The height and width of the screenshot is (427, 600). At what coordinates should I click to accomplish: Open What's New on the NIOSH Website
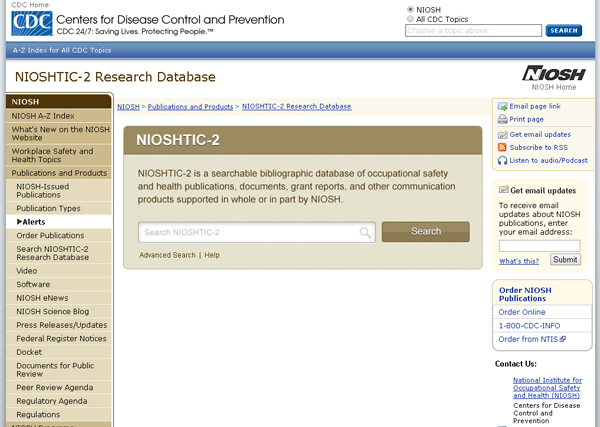pos(59,134)
